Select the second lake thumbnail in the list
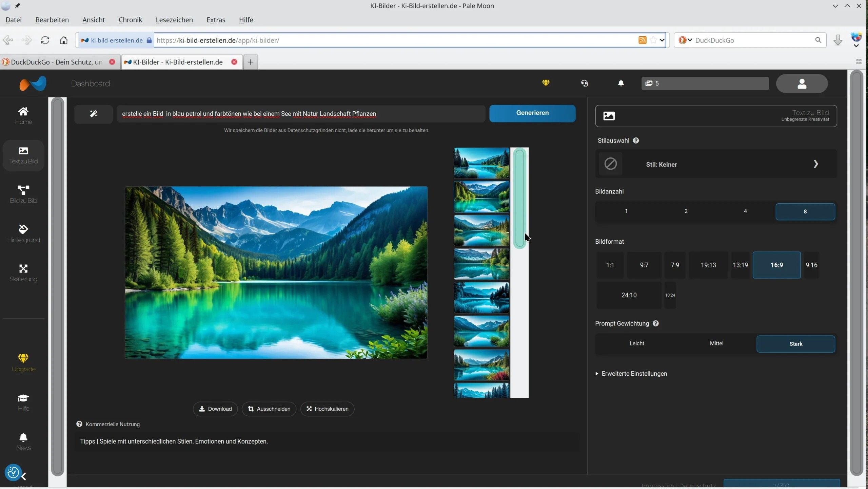868x489 pixels. (x=481, y=197)
